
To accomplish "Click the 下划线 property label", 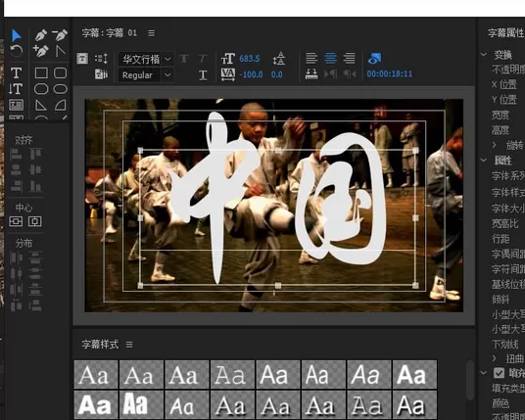I will 504,344.
